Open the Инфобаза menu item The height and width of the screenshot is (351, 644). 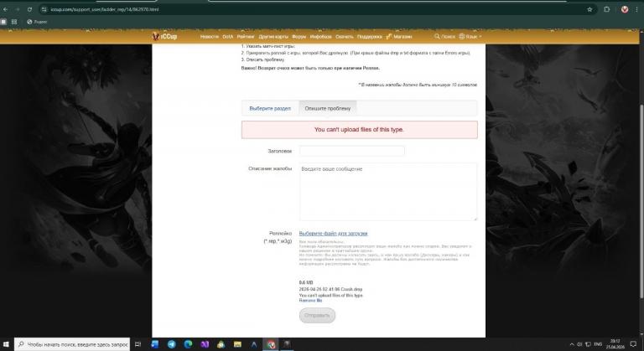click(321, 37)
